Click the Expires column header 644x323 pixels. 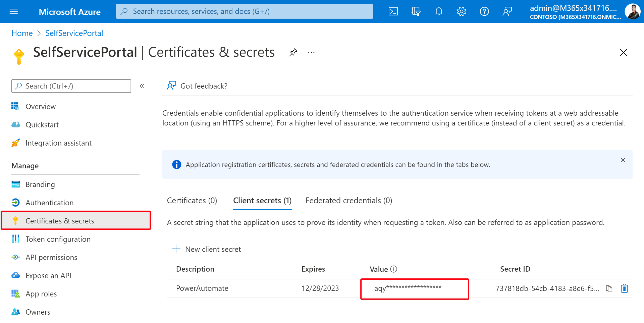click(x=313, y=269)
